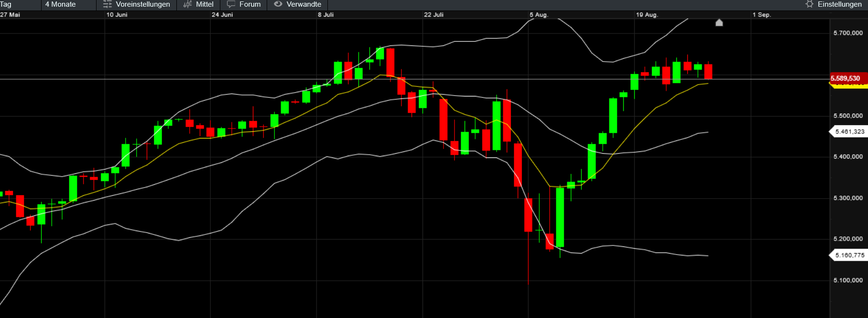Image resolution: width=868 pixels, height=318 pixels.
Task: Open the Forum speech bubble button
Action: tap(244, 4)
